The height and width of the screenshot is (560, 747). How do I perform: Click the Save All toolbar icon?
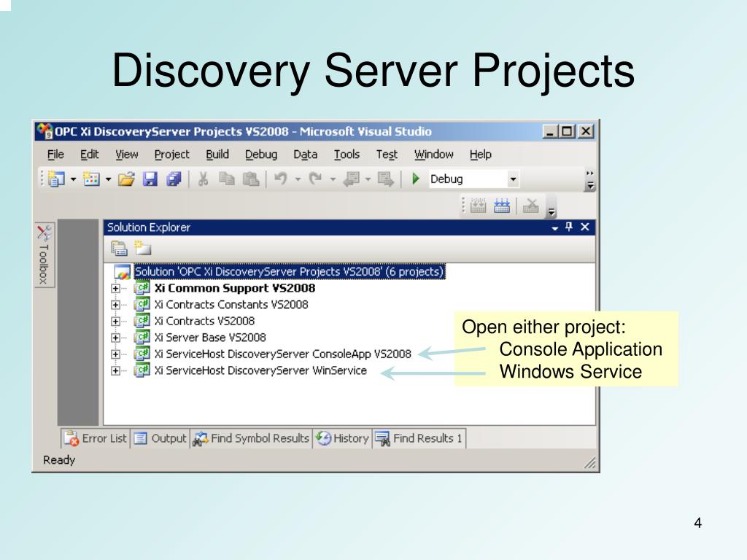click(174, 179)
